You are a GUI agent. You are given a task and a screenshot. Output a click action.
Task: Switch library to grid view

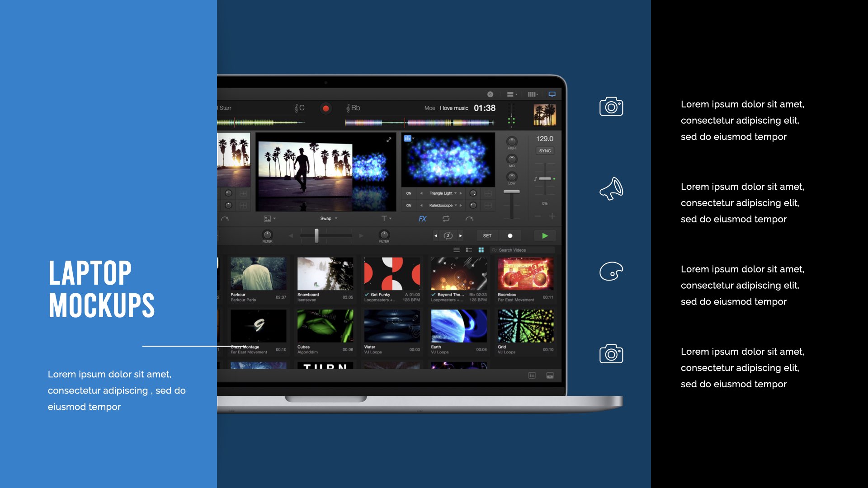point(481,250)
